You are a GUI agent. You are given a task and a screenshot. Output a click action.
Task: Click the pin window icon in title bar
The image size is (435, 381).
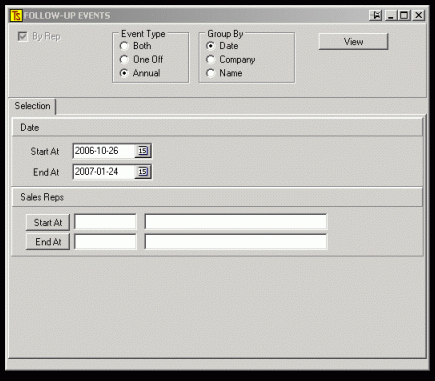click(x=376, y=15)
